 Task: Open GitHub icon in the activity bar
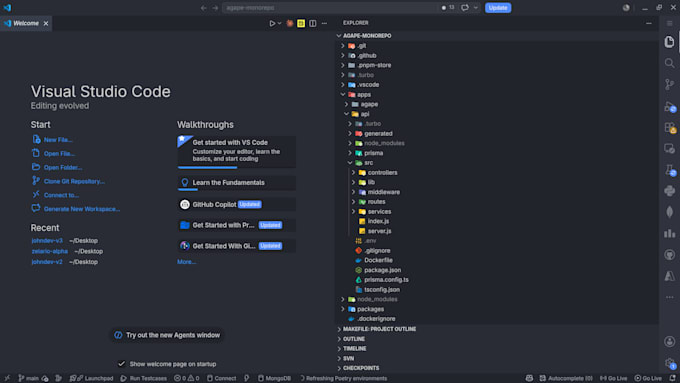[x=669, y=255]
